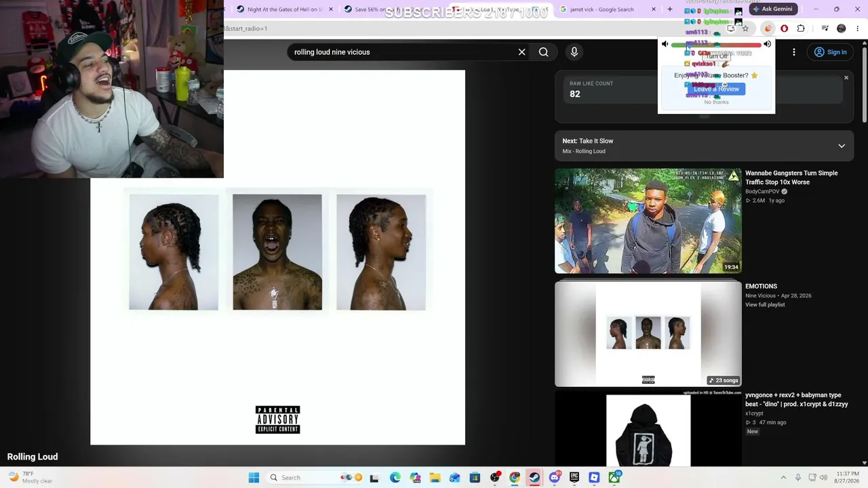Click the playing video album artwork
This screenshot has height=488, width=868.
pyautogui.click(x=277, y=258)
